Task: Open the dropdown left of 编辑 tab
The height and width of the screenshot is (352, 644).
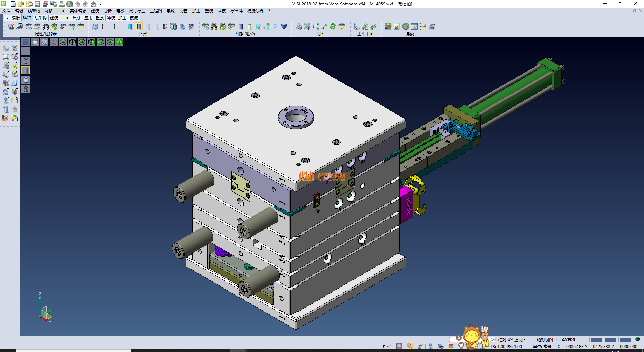Action: pyautogui.click(x=7, y=18)
